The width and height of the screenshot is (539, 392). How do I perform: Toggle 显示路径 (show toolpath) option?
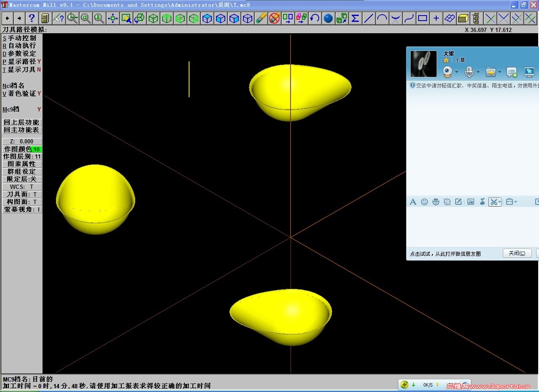click(22, 61)
